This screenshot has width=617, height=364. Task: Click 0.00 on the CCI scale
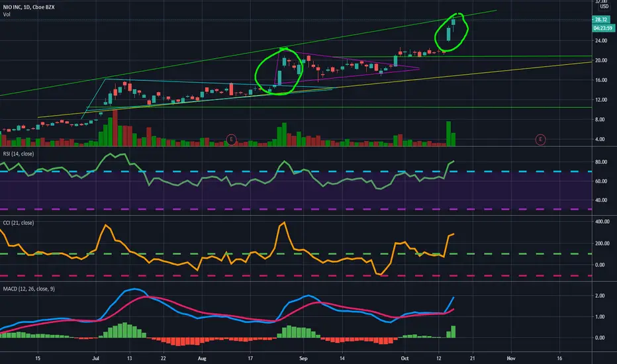600,265
